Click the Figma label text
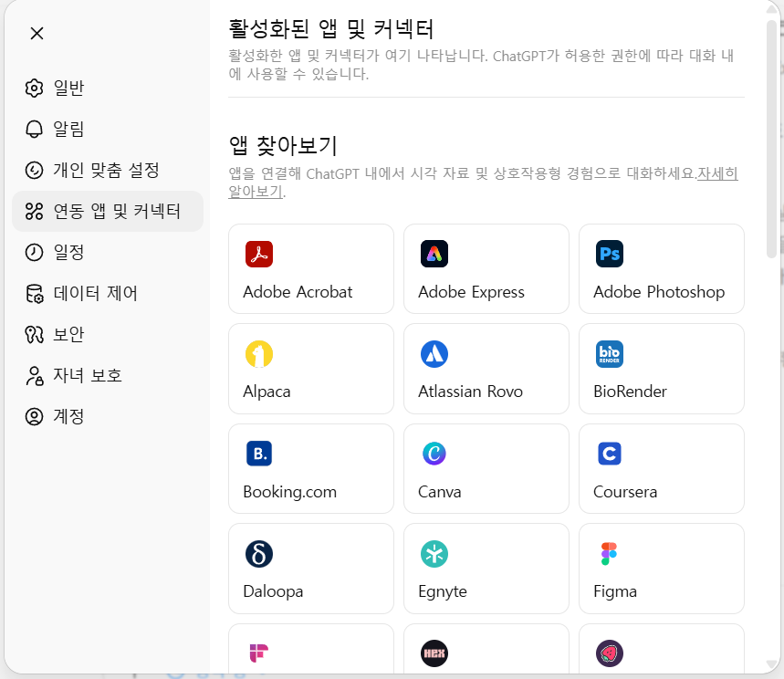This screenshot has height=679, width=784. tap(615, 592)
